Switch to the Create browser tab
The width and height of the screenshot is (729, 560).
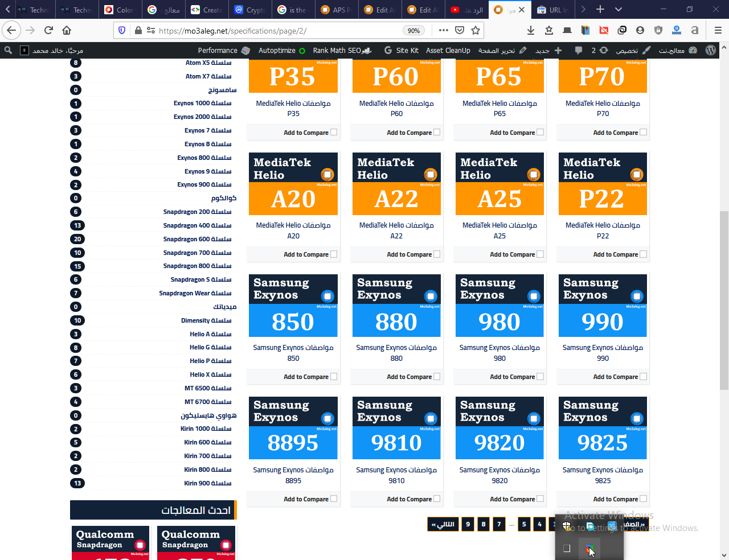207,10
